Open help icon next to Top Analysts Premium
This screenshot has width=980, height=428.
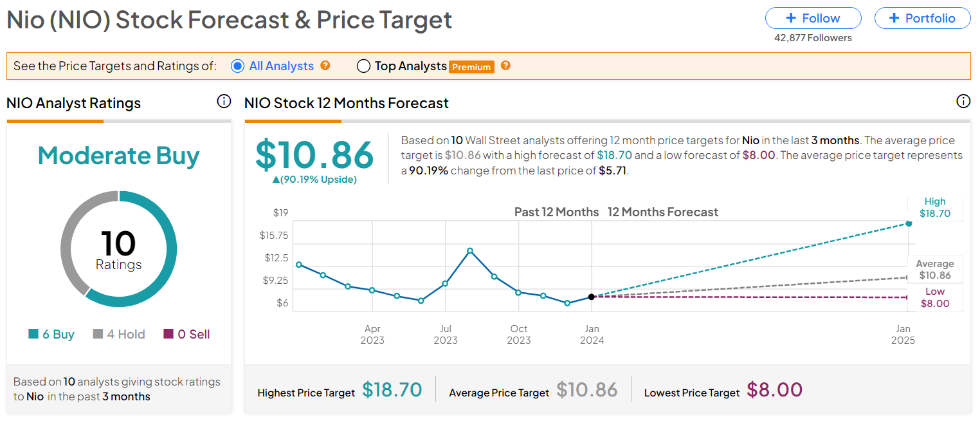(x=505, y=66)
